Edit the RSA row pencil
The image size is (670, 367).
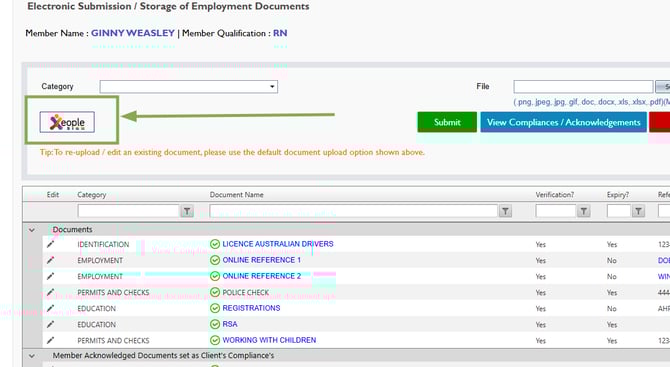(x=50, y=324)
